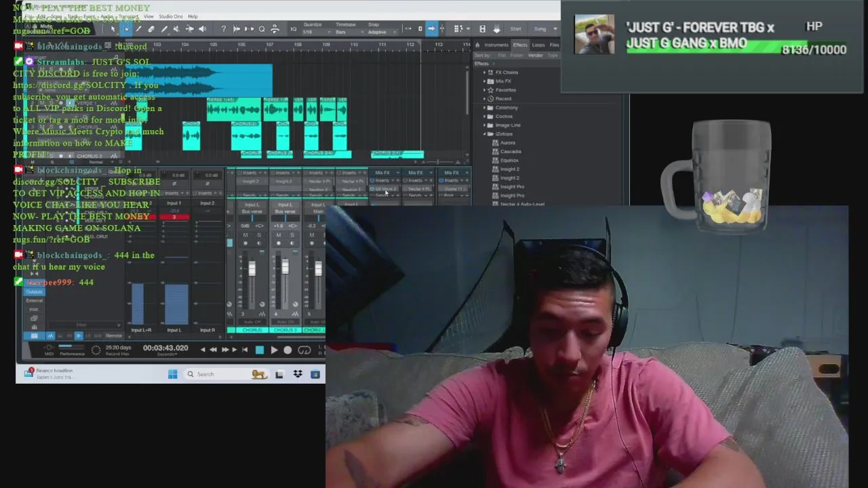
Task: Click the download arrow icon near Start
Action: 497,29
